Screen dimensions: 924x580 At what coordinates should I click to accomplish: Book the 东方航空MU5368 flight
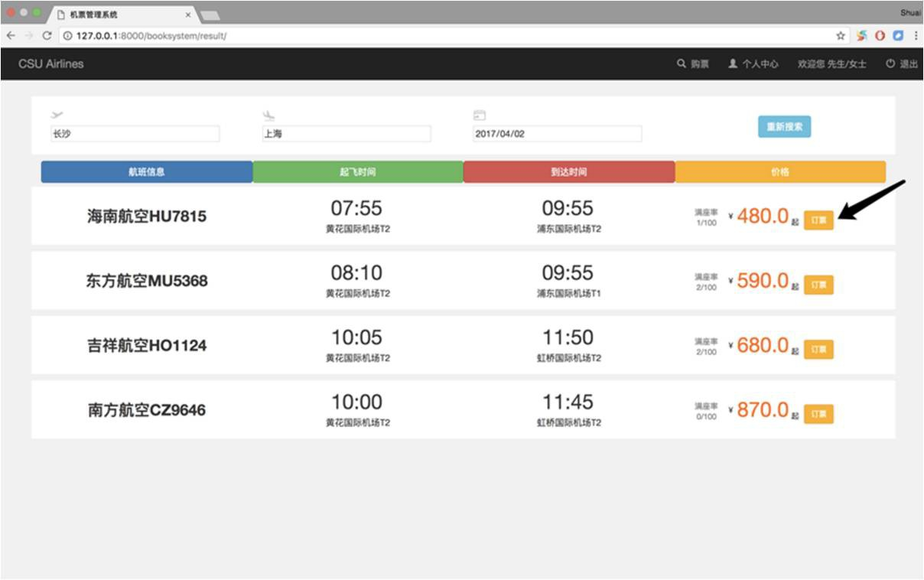point(818,285)
